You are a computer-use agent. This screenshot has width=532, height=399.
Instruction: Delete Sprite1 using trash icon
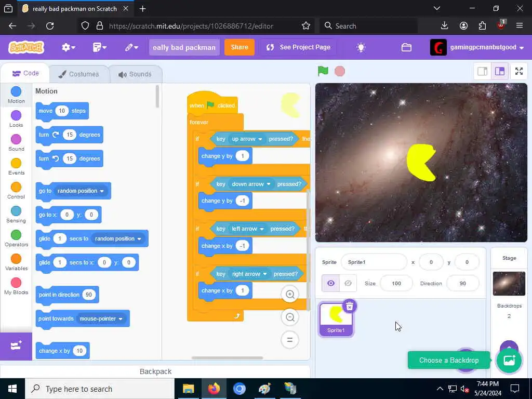350,307
